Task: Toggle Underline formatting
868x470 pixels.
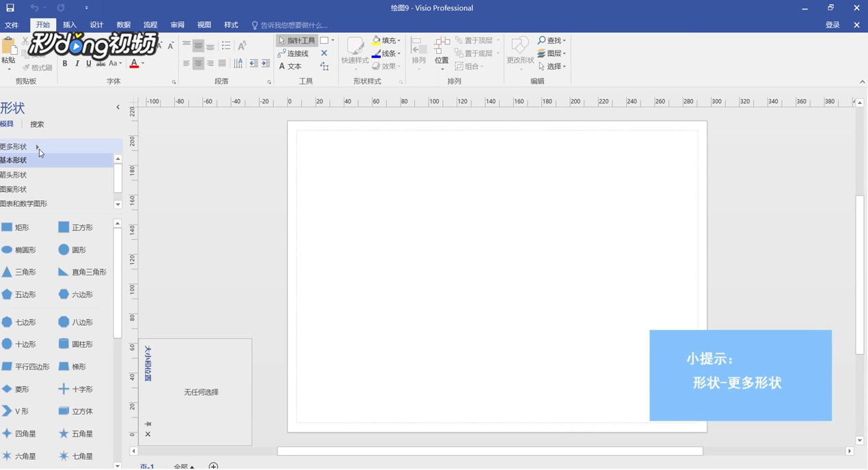Action: coord(88,64)
